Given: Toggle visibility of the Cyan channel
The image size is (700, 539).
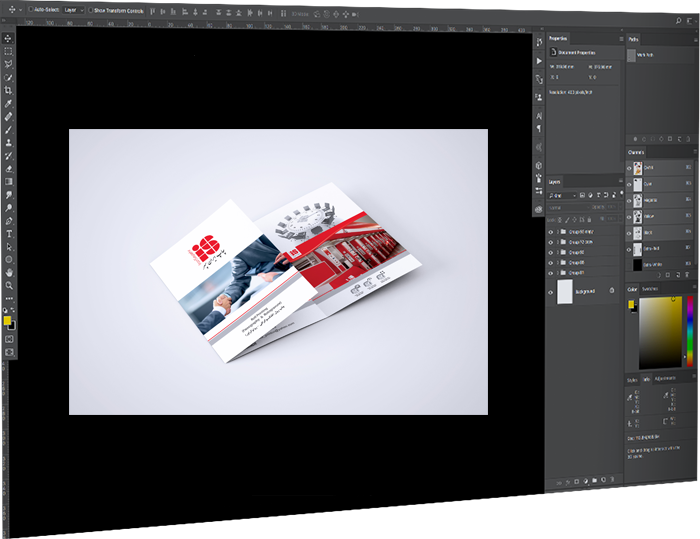Looking at the screenshot, I should 630,185.
